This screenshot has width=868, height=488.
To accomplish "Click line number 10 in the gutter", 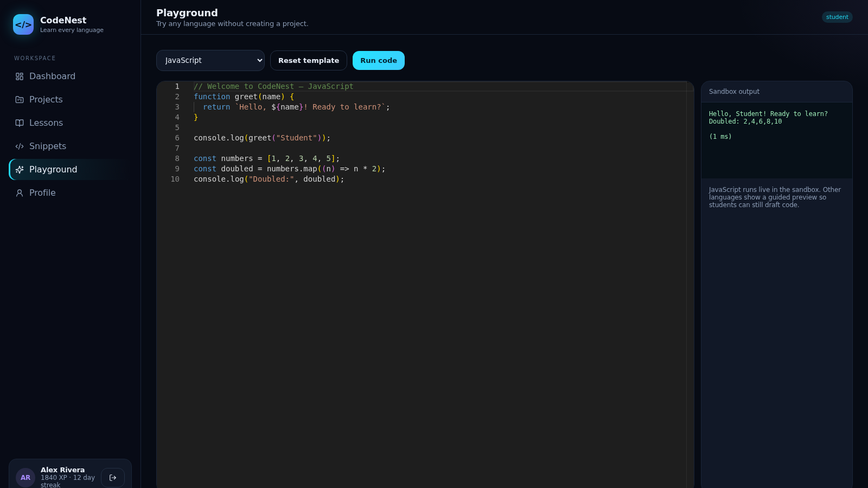I will (x=175, y=179).
